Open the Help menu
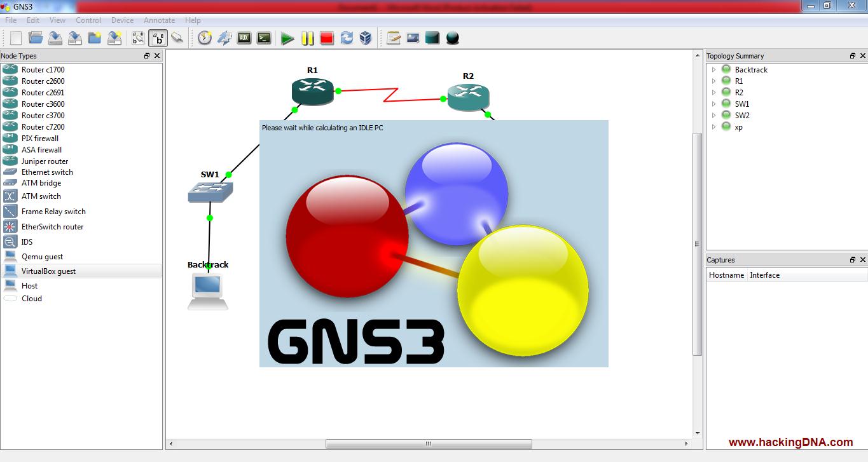The image size is (868, 462). pos(193,20)
